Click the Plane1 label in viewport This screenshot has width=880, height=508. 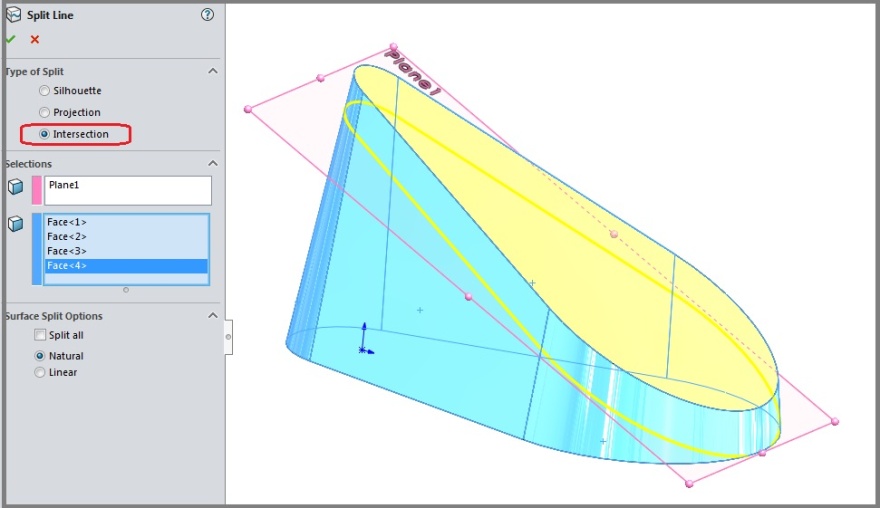[x=412, y=72]
